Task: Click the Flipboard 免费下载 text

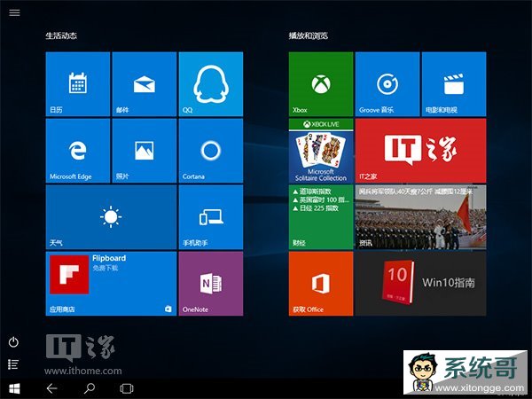Action: (x=106, y=268)
